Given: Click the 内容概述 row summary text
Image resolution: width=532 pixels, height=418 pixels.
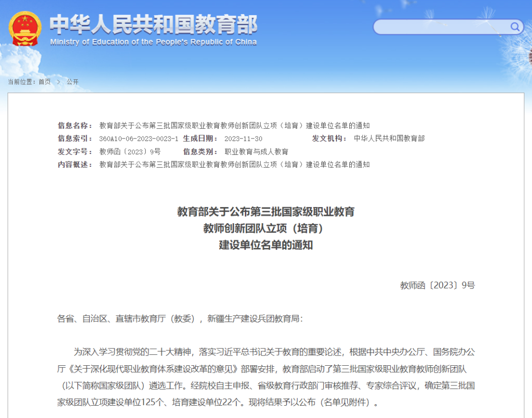Looking at the screenshot, I should (234, 164).
